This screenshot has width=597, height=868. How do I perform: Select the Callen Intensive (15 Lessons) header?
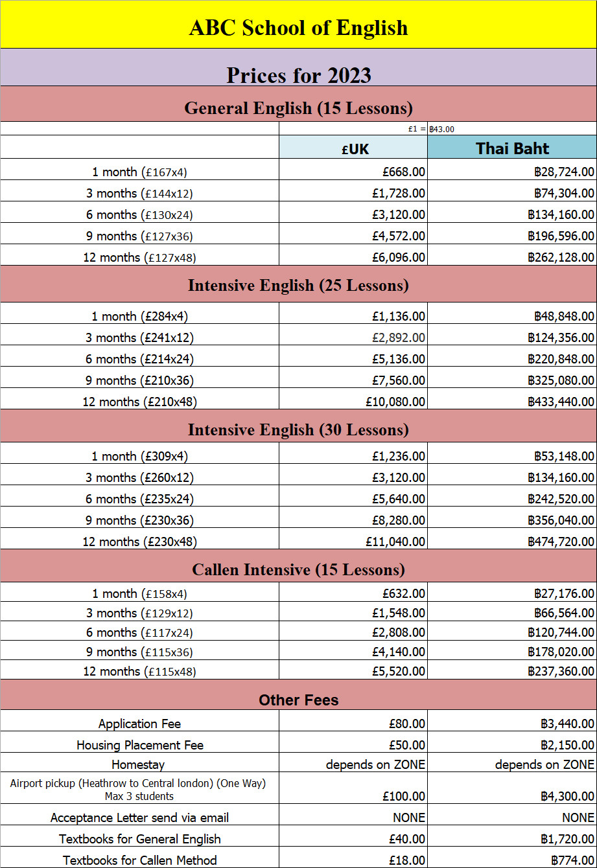coord(298,569)
